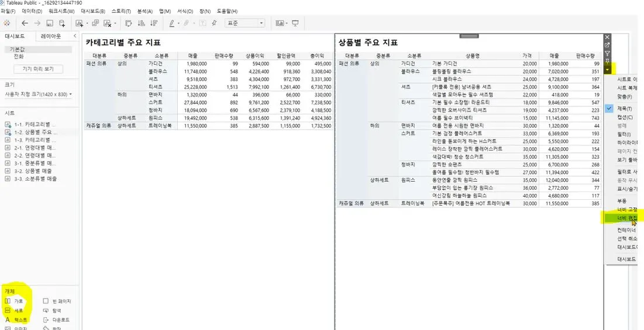Screen dimensions: 644x330
Task: Click the Show/hide cards icon
Action: [x=281, y=23]
